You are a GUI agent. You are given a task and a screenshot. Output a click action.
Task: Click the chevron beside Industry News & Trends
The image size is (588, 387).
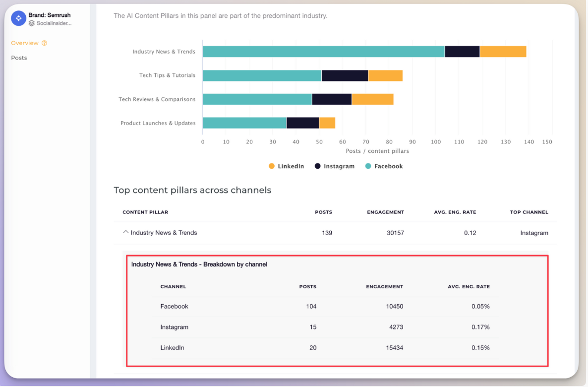[x=125, y=232]
